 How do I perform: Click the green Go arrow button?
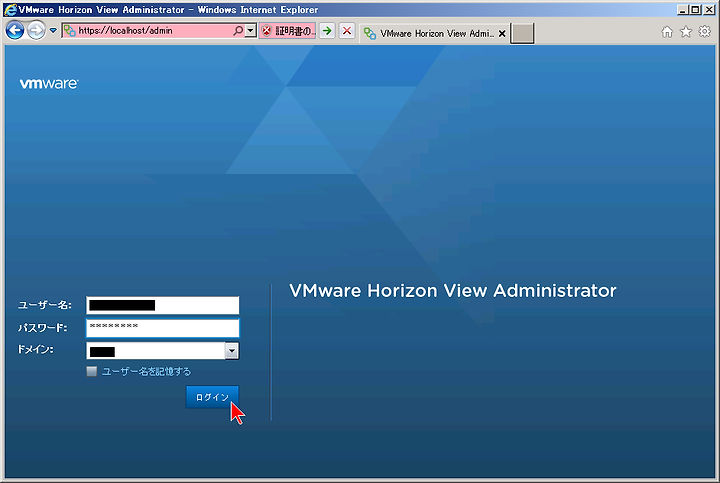327,31
